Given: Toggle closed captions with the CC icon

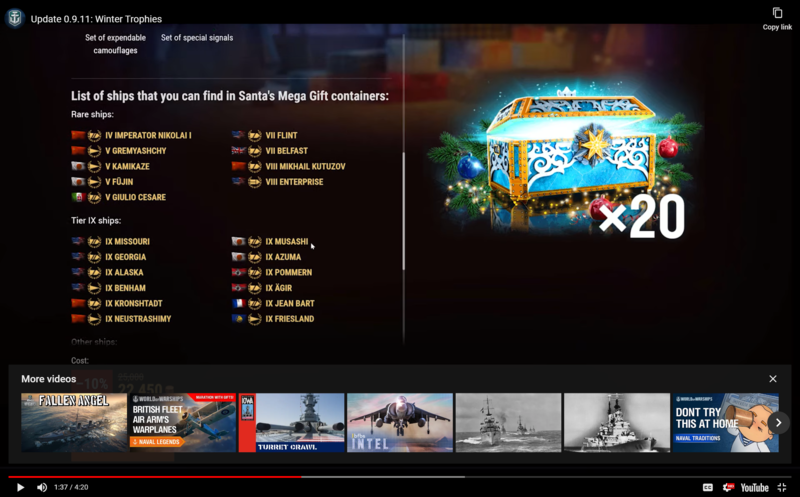Looking at the screenshot, I should tap(708, 487).
